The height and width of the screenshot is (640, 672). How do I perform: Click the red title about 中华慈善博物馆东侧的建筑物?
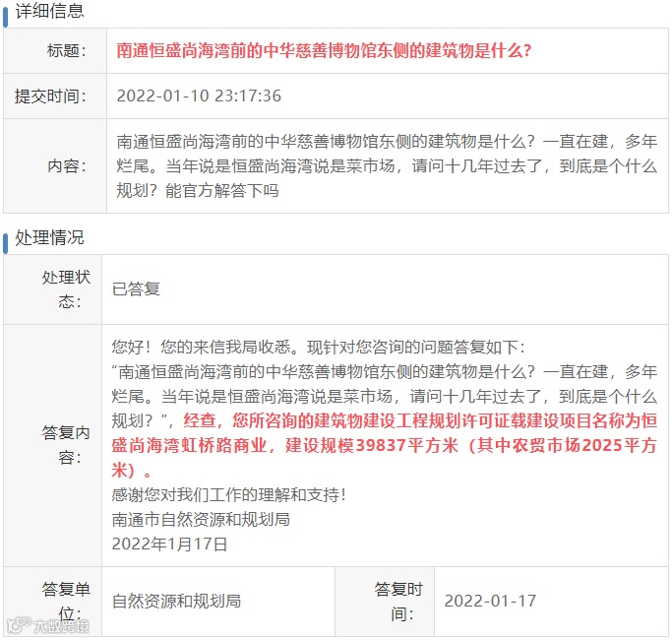coord(324,51)
